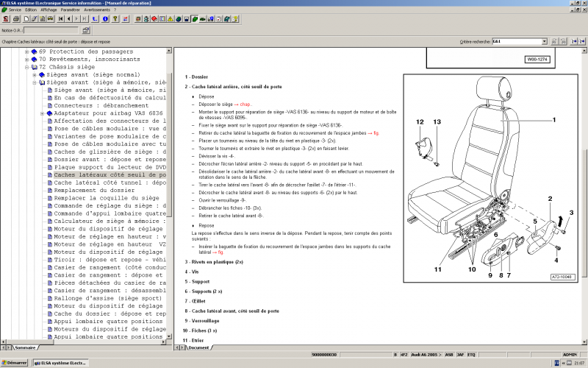Screen dimensions: 588x368
Task: Click the yellow warning triangle toolbar icon
Action: [x=170, y=18]
